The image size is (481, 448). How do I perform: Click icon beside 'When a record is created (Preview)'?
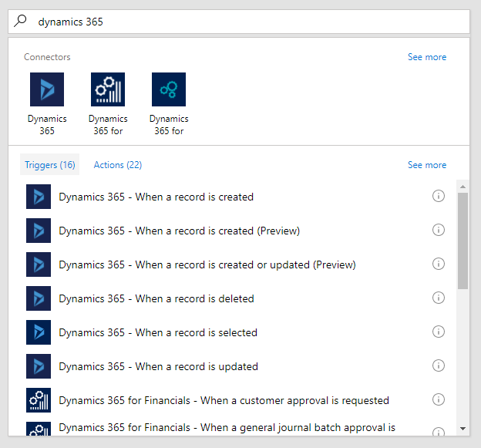click(x=39, y=231)
